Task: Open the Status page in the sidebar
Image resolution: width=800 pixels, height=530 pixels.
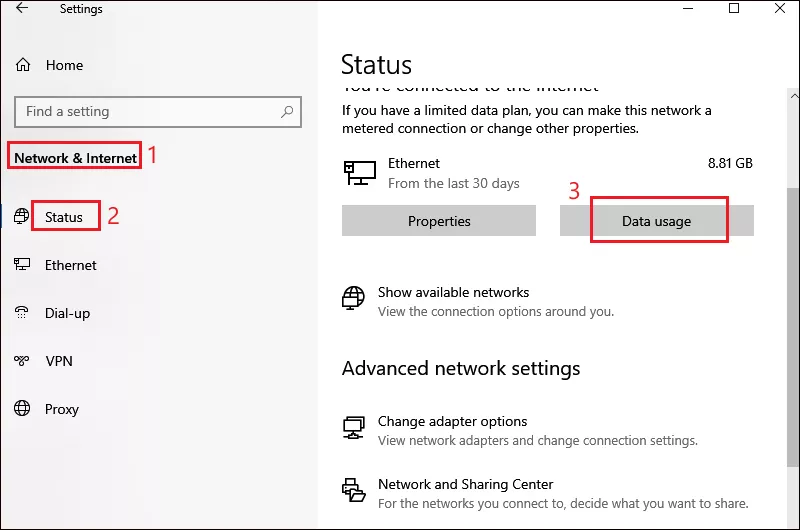Action: click(x=64, y=217)
